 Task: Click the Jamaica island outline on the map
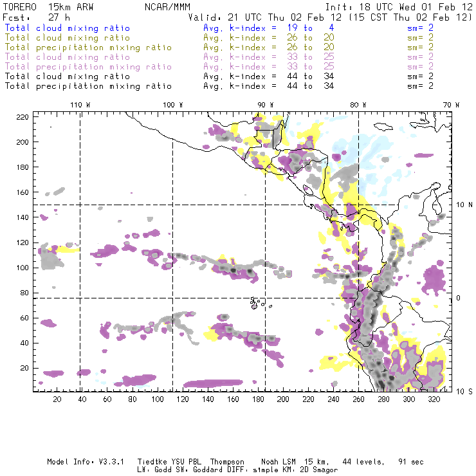pyautogui.click(x=383, y=126)
